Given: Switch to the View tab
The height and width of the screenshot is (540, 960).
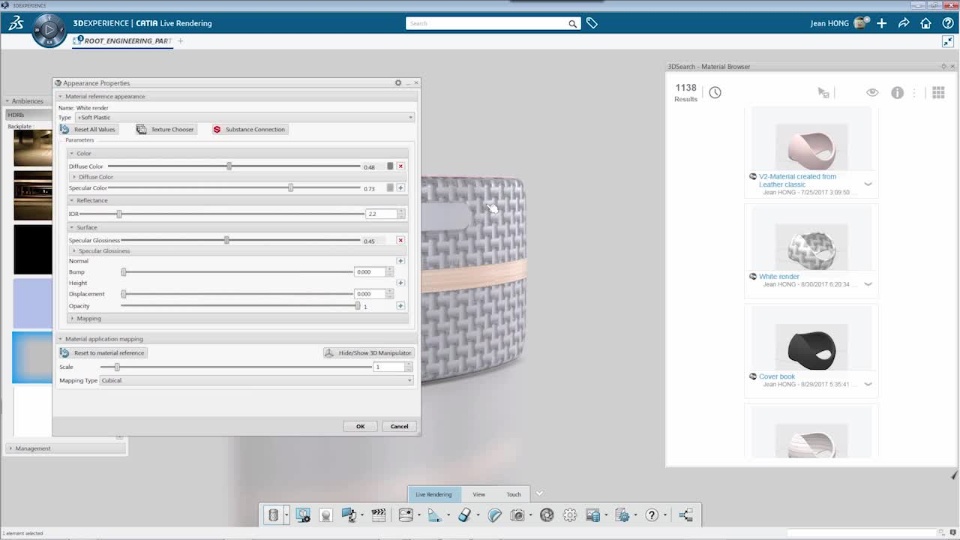Looking at the screenshot, I should 479,494.
